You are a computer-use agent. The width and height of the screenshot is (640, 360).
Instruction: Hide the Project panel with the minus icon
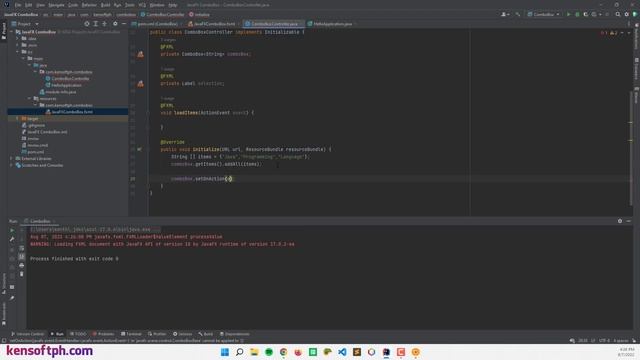pyautogui.click(x=124, y=24)
